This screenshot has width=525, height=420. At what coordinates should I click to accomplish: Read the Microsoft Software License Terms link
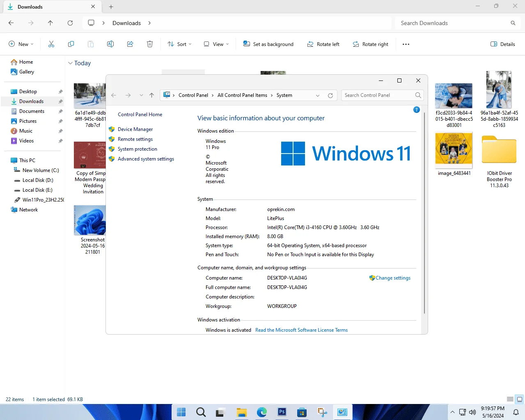[301, 330]
